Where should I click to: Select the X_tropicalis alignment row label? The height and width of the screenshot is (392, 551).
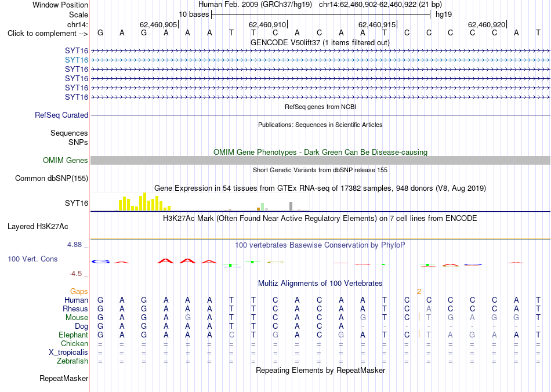click(68, 353)
